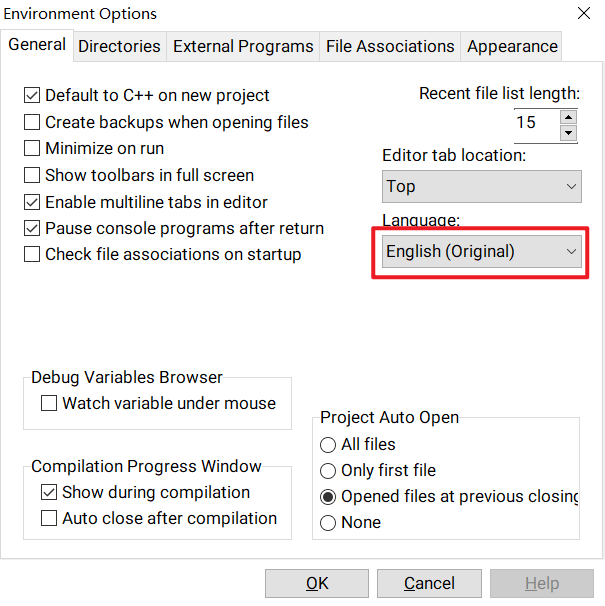The height and width of the screenshot is (606, 605).
Task: Expand the Language dropdown showing English (Original)
Action: pos(481,251)
